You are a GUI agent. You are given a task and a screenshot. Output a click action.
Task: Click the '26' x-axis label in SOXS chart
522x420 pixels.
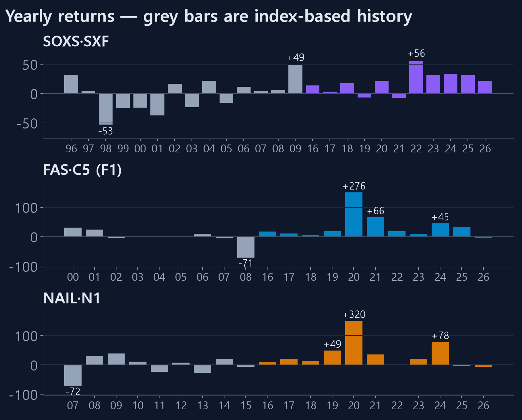[x=485, y=149]
